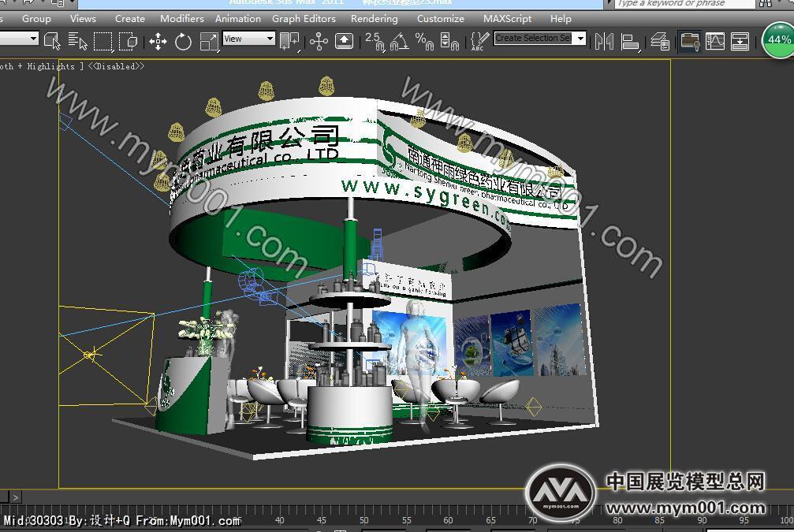The width and height of the screenshot is (794, 532).
Task: Click frame 40 on the timeline
Action: [280, 520]
